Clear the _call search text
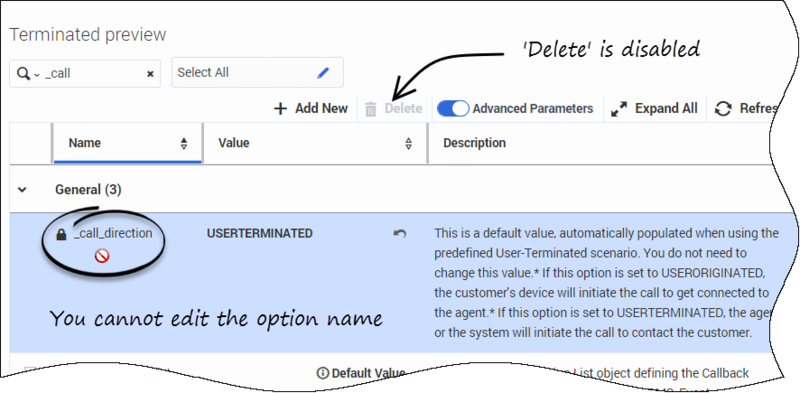 [150, 74]
